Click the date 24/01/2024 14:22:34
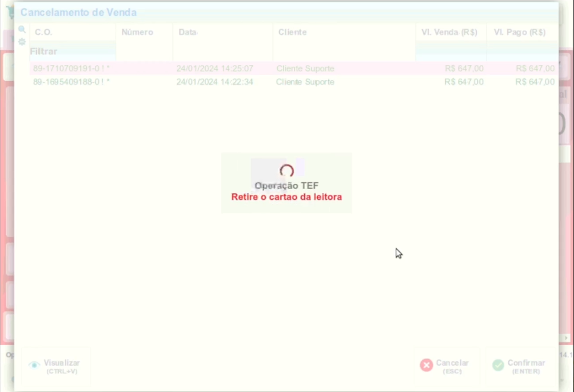This screenshot has height=392, width=574. (x=214, y=82)
